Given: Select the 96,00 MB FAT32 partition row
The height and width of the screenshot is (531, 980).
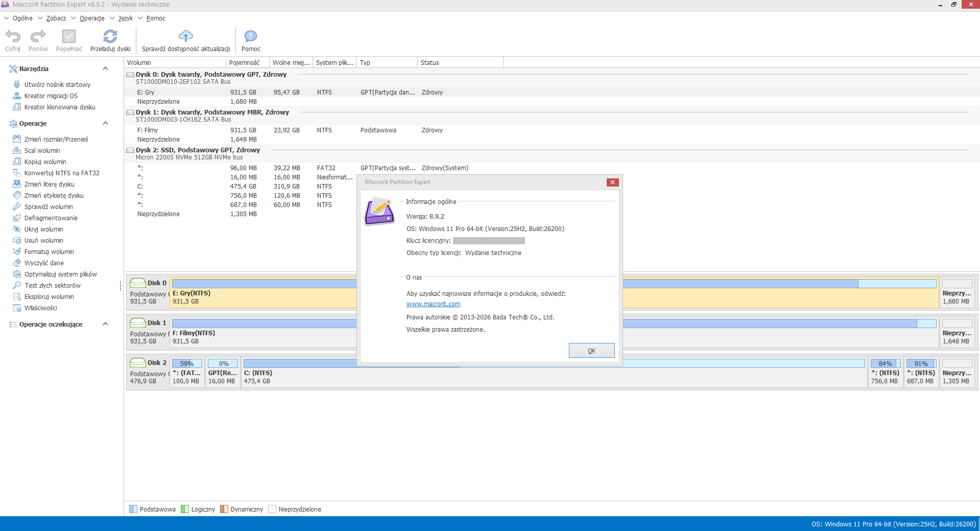Looking at the screenshot, I should (x=552, y=168).
